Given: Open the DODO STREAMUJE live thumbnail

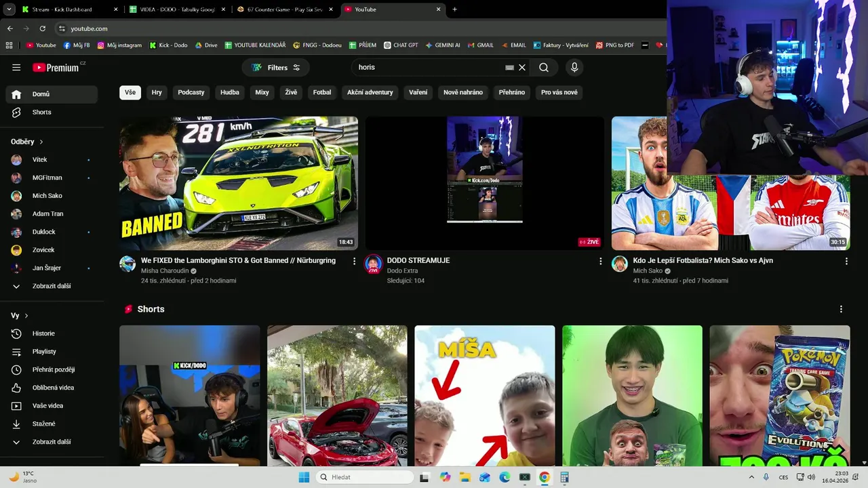Looking at the screenshot, I should coord(485,183).
